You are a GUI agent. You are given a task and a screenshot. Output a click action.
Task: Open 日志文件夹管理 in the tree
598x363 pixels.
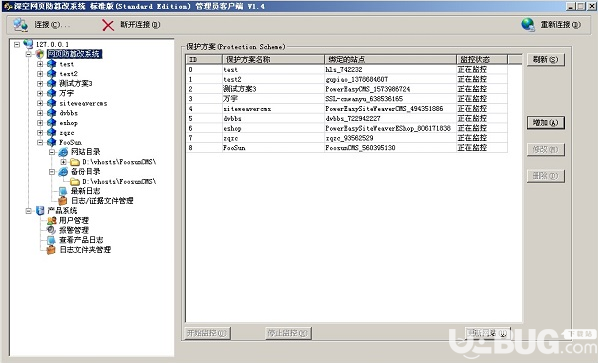[85, 250]
